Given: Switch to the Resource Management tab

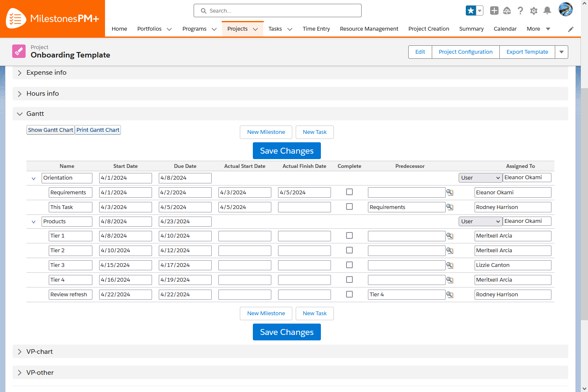Looking at the screenshot, I should [369, 29].
